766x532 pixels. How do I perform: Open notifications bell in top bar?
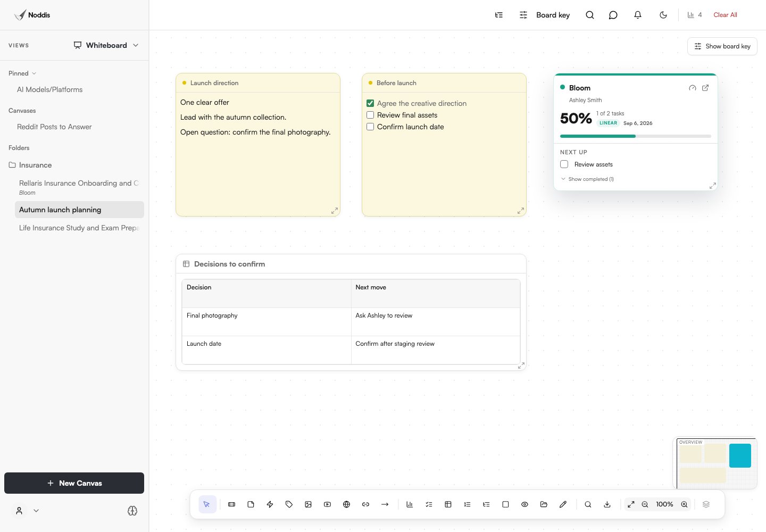tap(638, 15)
